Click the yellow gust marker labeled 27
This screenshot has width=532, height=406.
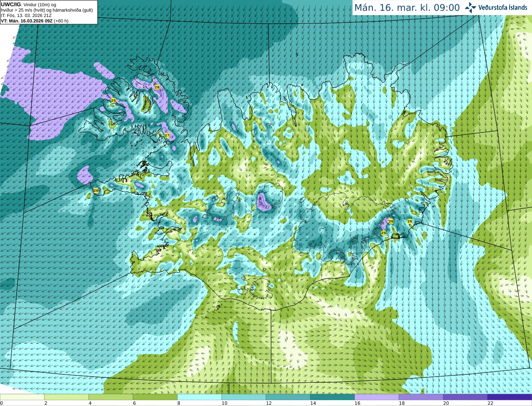click(167, 135)
